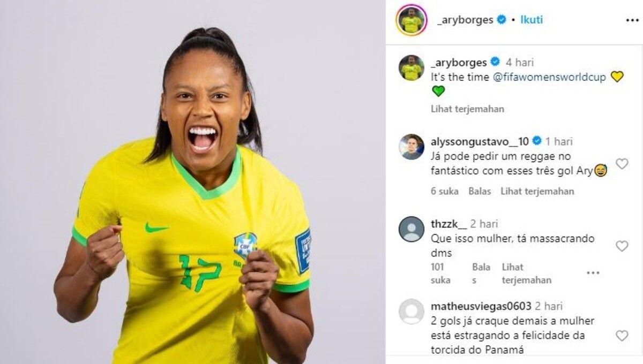Viewport: 643px width, 364px height.
Task: Click _aryborges profile avatar in header
Action: coord(411,20)
